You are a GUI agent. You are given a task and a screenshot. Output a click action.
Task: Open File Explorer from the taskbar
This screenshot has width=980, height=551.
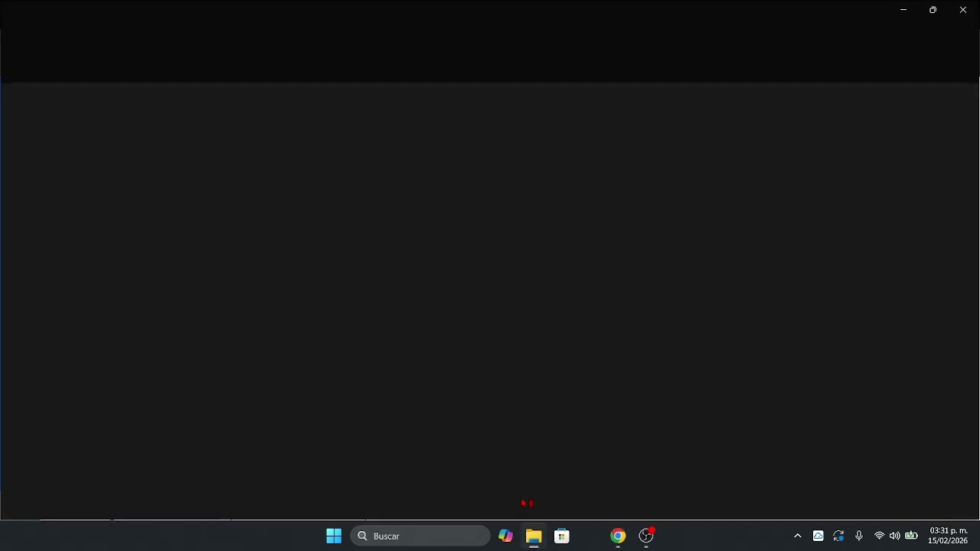tap(534, 536)
